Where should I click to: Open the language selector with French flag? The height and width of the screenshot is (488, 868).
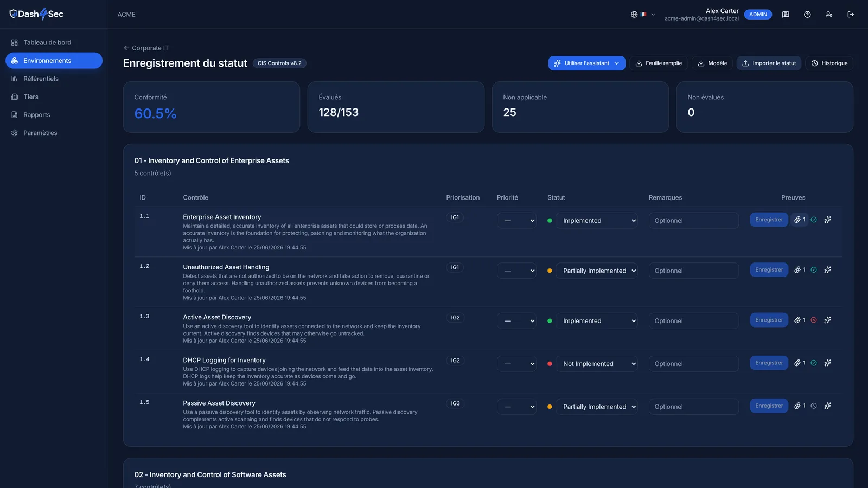tap(643, 15)
